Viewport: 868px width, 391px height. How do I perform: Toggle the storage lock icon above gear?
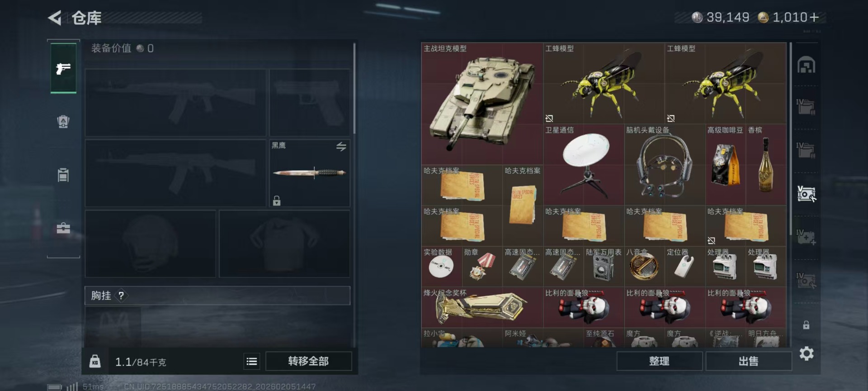click(x=806, y=325)
